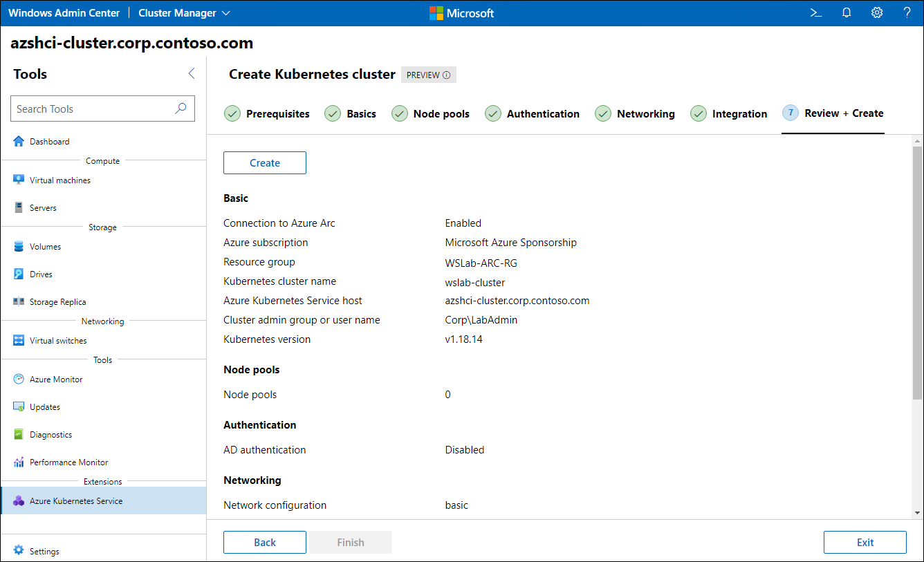
Task: Open the PowerShell console icon
Action: point(816,12)
